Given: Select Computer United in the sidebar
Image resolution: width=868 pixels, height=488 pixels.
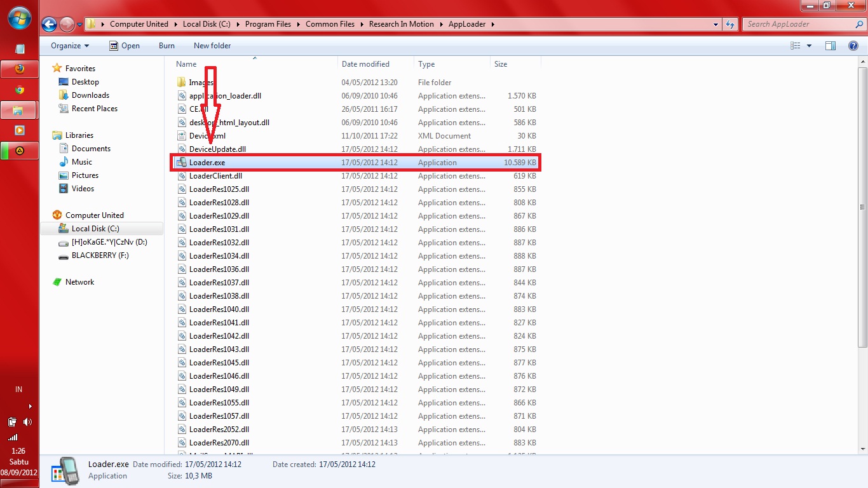Looking at the screenshot, I should tap(95, 215).
